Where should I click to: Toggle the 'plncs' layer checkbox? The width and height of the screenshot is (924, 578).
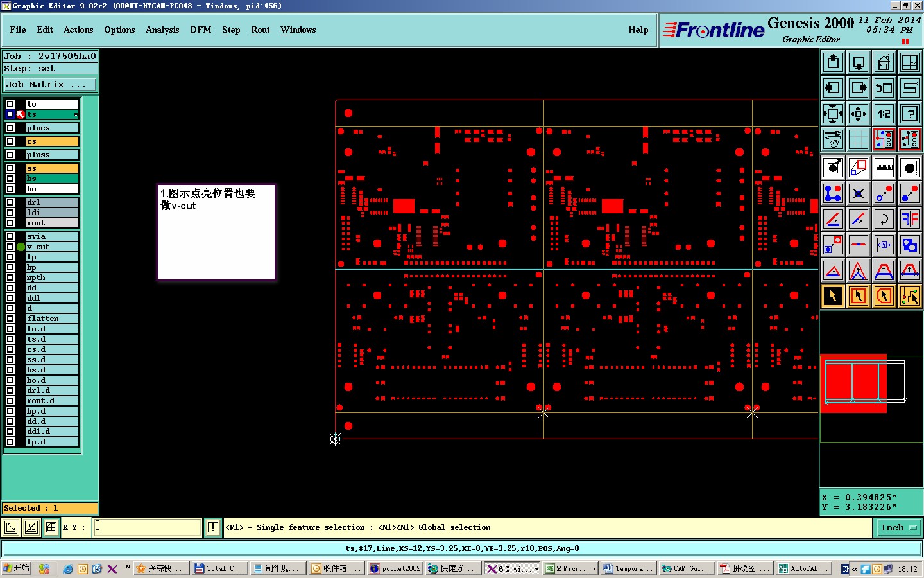(10, 128)
